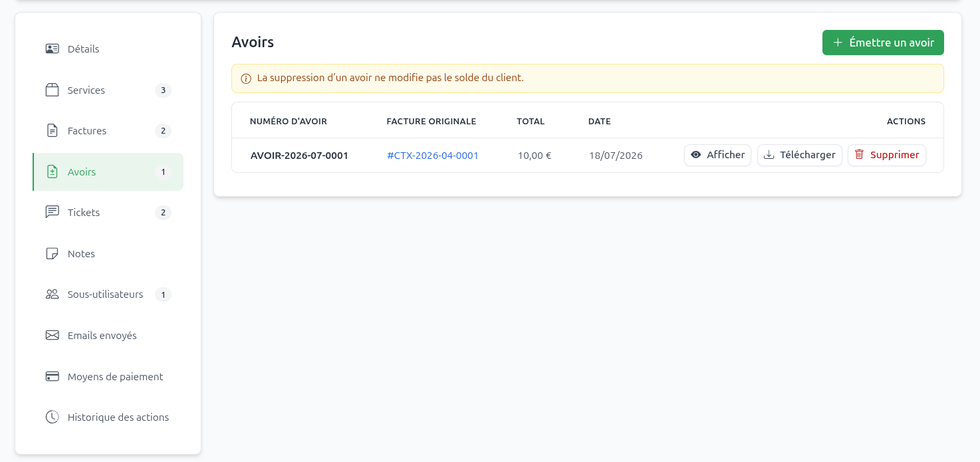Open the Factures menu item

coord(108,131)
